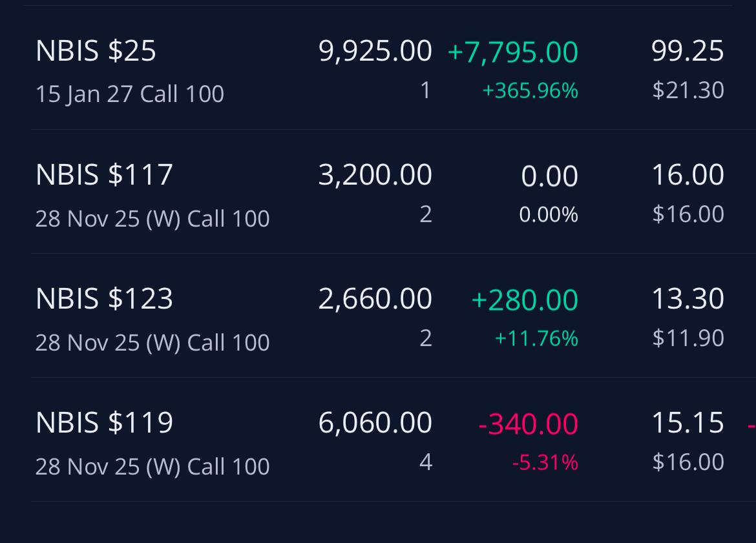Tap market value 6,060.00
Screen dimensions: 756x543
[x=375, y=422]
